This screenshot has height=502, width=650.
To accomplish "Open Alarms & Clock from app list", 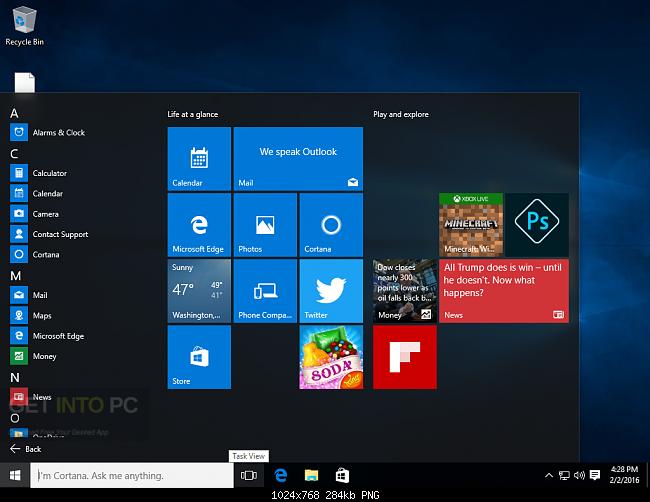I will pyautogui.click(x=48, y=133).
